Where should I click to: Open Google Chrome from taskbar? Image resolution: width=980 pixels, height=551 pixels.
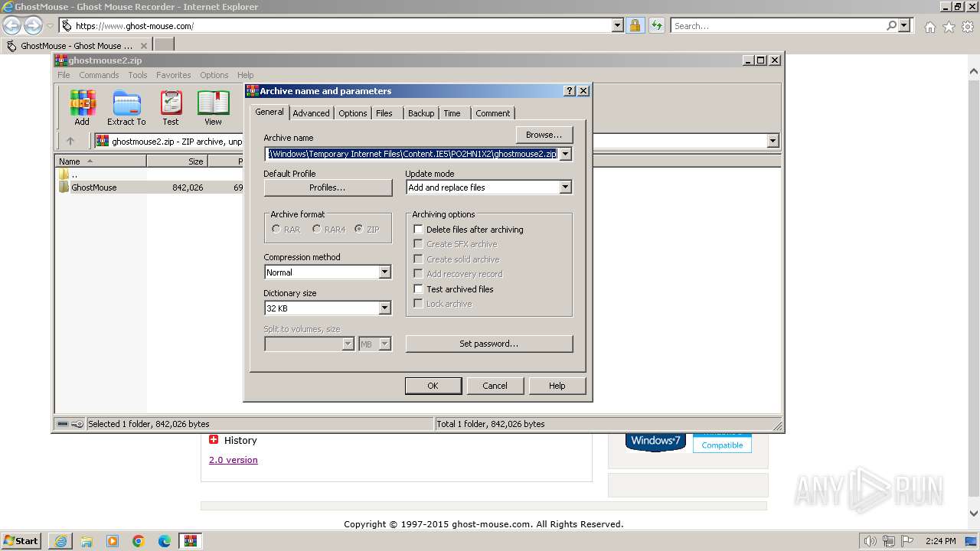[139, 541]
